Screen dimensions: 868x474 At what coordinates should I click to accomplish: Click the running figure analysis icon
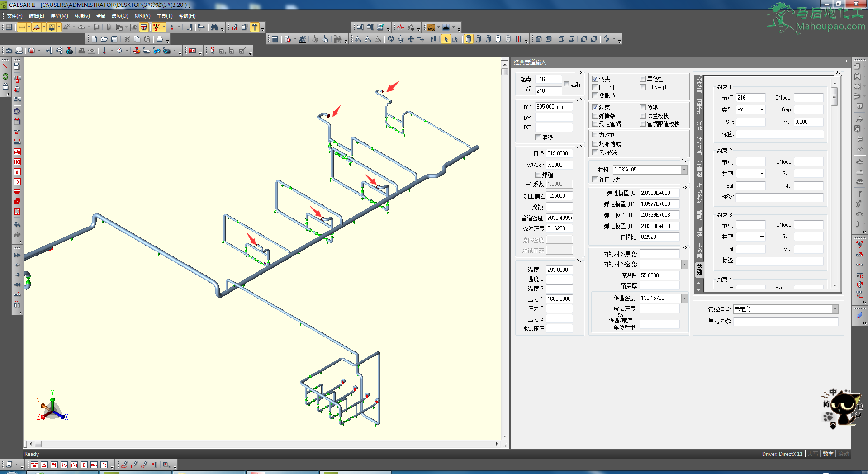coord(303,39)
